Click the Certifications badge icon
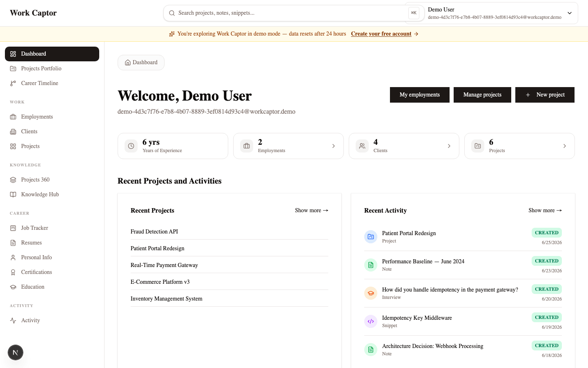Viewport: 588px width, 368px height. 13,272
